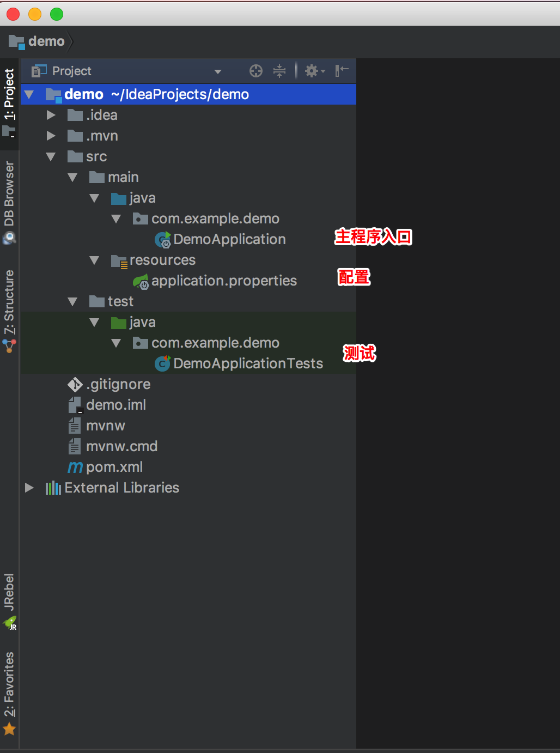
Task: Hide the Project tool window
Action: [x=342, y=71]
